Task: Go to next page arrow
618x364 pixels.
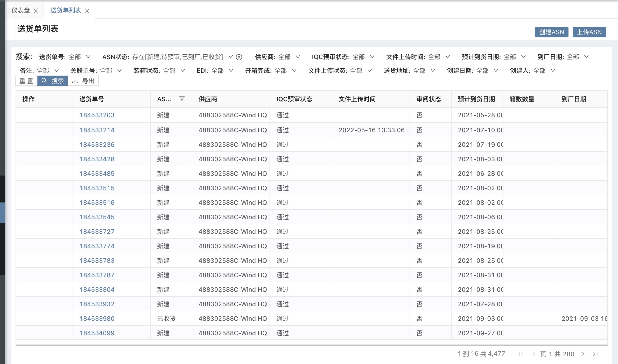Action: 583,354
